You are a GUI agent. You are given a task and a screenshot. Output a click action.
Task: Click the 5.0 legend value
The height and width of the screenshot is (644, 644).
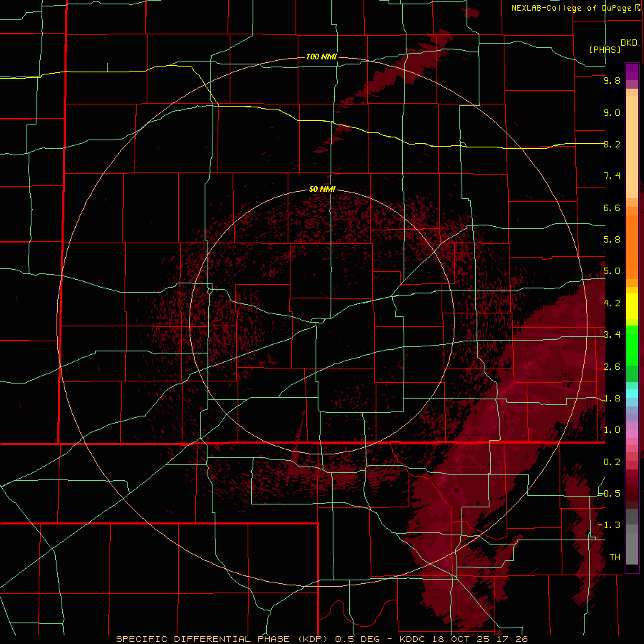[612, 271]
